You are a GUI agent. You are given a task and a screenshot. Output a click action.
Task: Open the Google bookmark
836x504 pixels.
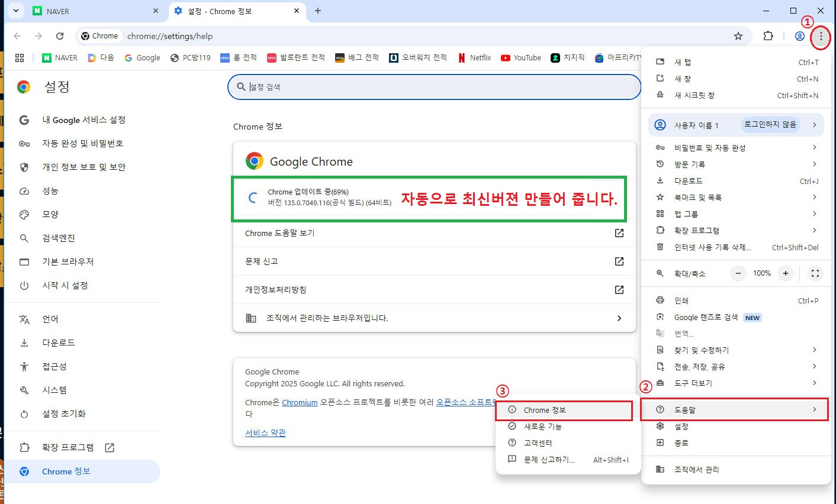(x=142, y=57)
